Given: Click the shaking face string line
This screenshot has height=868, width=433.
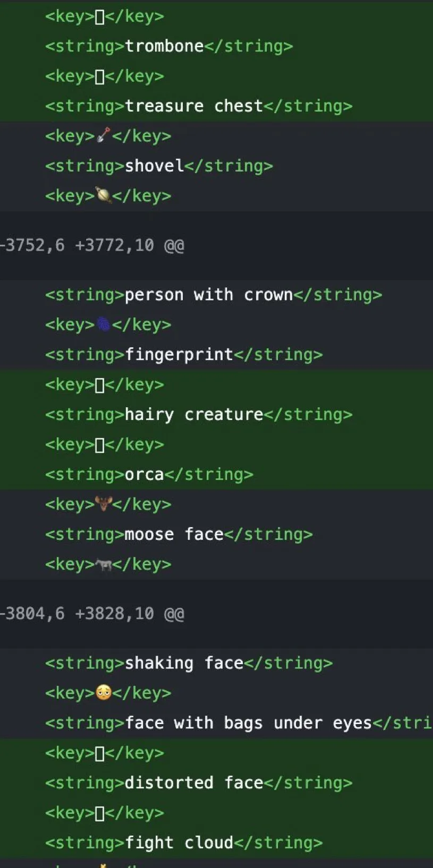Looking at the screenshot, I should 216,663.
